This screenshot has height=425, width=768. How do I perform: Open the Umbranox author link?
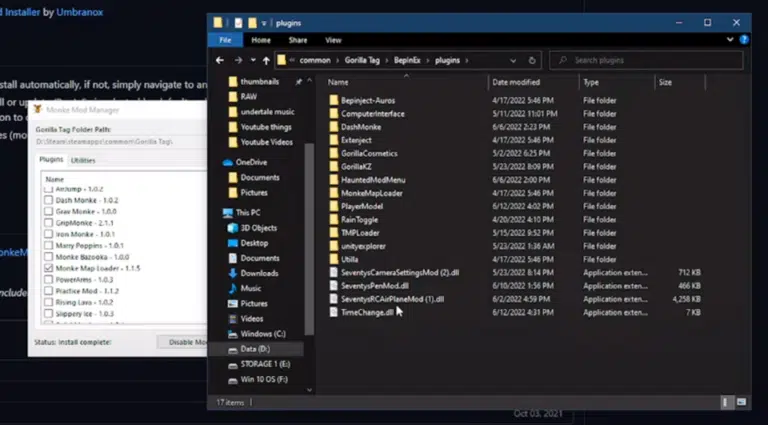[80, 12]
